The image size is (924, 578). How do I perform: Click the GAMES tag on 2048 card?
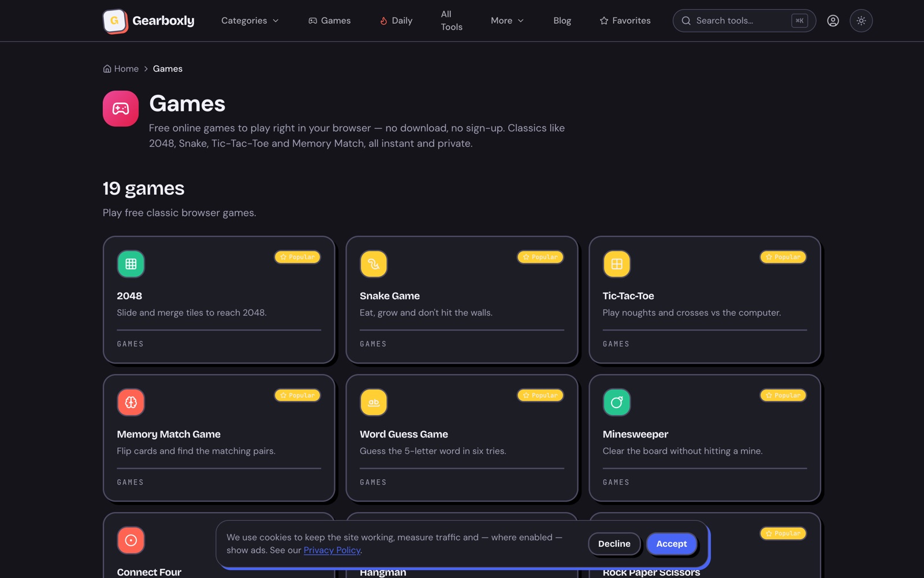[x=131, y=344]
